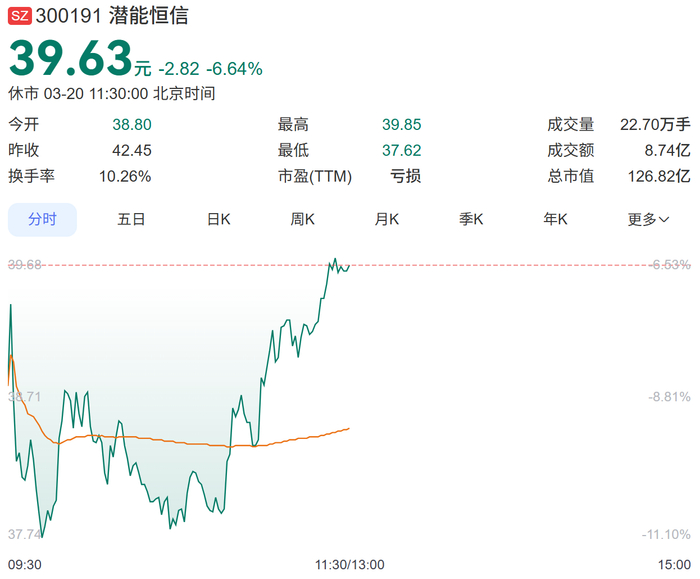This screenshot has height=579, width=700.
Task: Open the 年K yearly chart tab
Action: (555, 220)
